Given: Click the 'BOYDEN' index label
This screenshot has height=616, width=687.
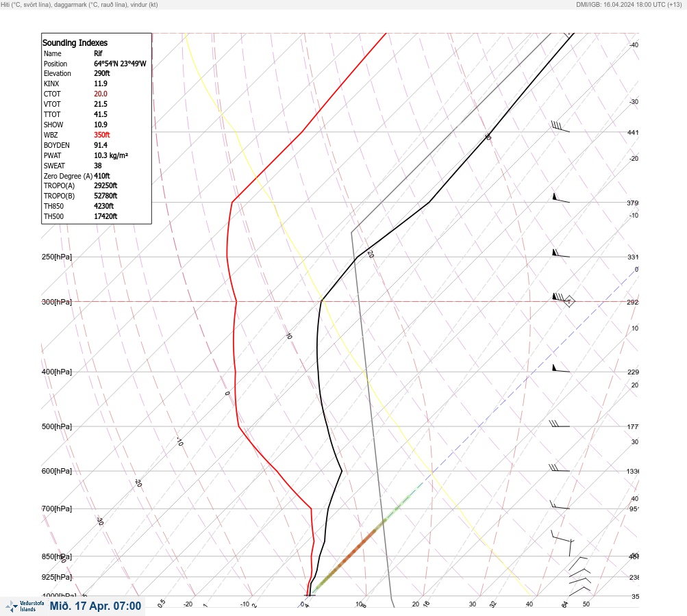Looking at the screenshot, I should click(x=57, y=145).
